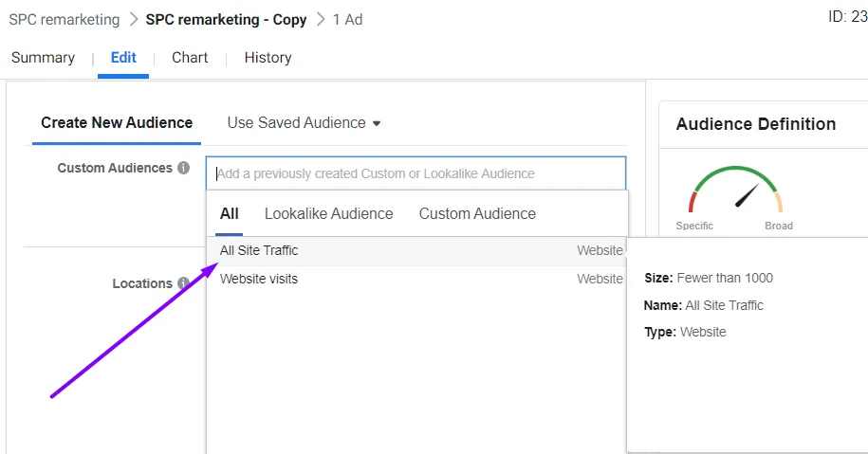Filter by Custom Audience tab
868x454 pixels.
[x=477, y=214]
